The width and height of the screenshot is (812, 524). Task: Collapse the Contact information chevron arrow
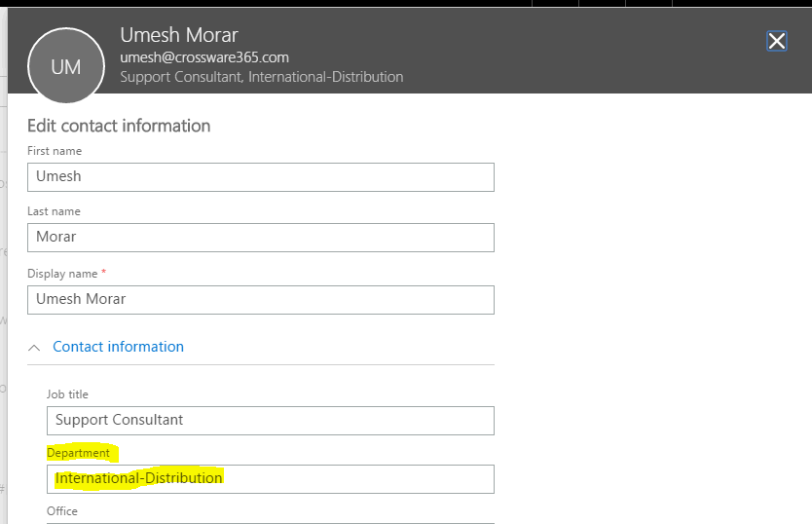34,348
